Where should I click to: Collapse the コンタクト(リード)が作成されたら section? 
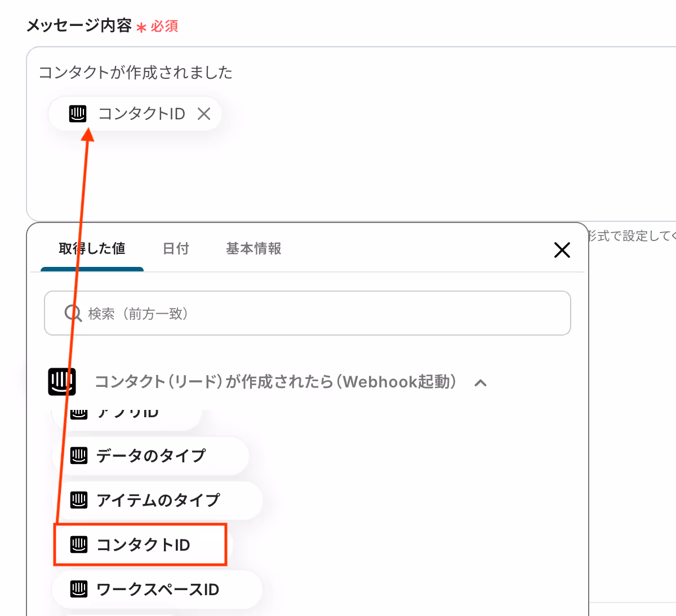click(481, 383)
